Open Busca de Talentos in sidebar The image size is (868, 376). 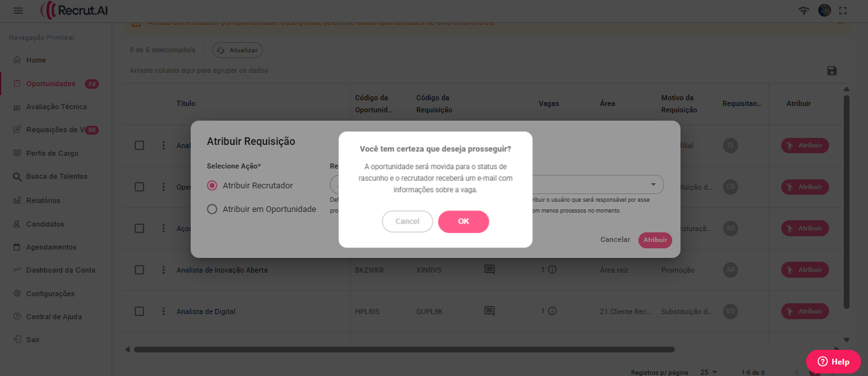[56, 176]
